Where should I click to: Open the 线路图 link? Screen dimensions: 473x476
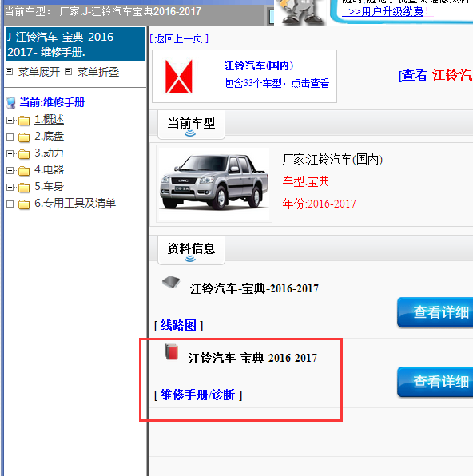click(x=178, y=325)
